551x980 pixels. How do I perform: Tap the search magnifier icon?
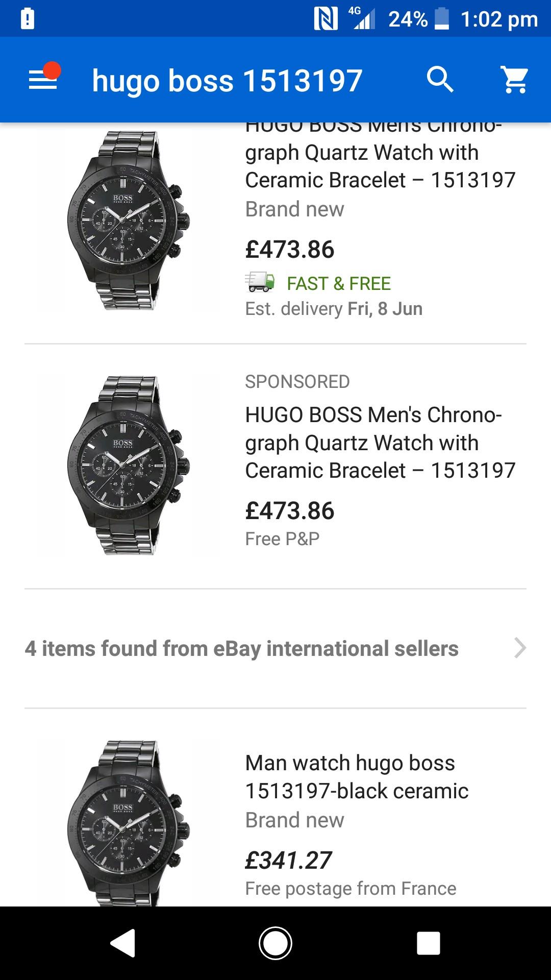pyautogui.click(x=440, y=80)
